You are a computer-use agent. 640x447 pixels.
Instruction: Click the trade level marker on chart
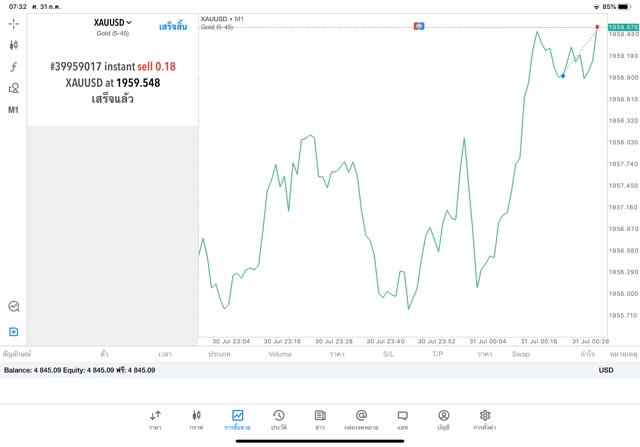pos(420,25)
